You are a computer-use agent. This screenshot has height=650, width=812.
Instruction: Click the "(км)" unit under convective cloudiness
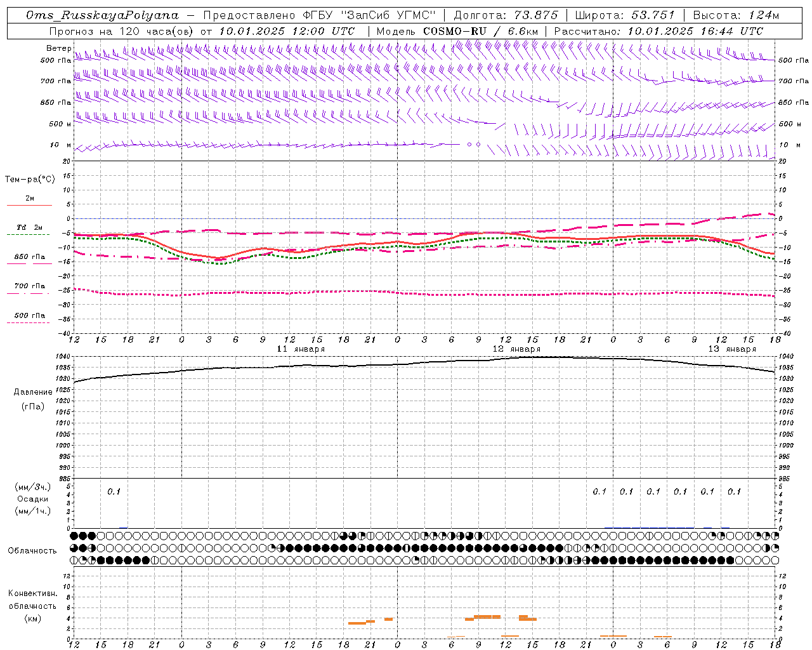[x=33, y=618]
